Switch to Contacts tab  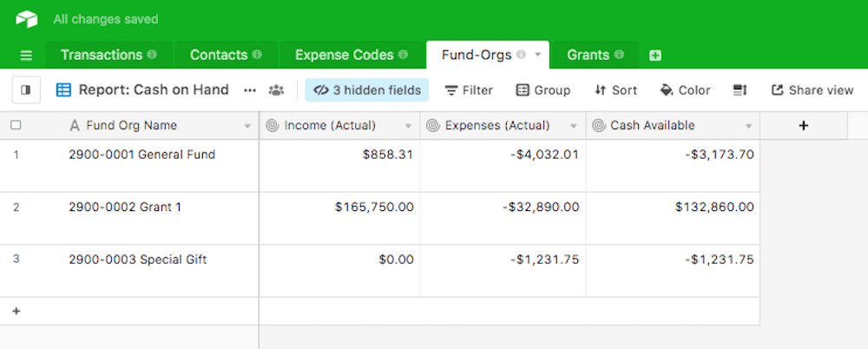click(226, 55)
